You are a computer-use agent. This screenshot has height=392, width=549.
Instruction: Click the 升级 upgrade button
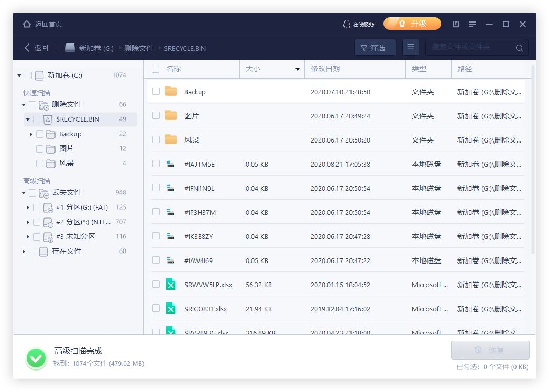[412, 24]
